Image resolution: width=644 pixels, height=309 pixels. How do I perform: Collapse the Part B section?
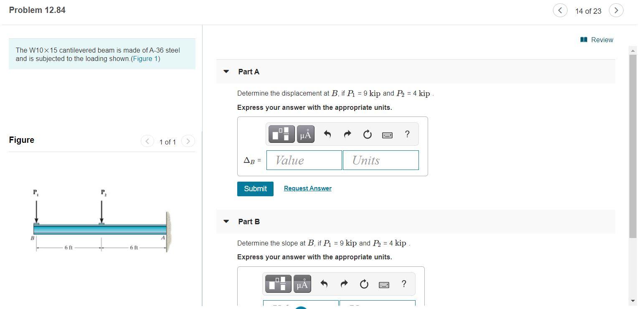coord(226,221)
